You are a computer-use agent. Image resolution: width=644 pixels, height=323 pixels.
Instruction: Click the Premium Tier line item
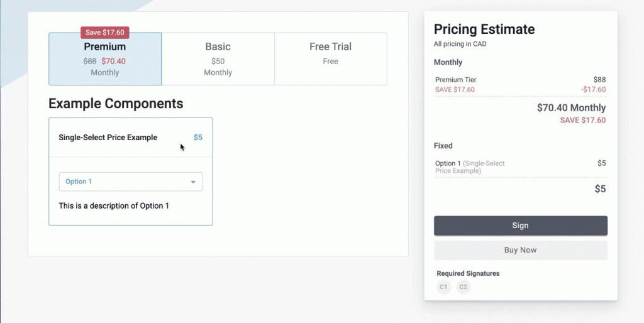tap(520, 80)
